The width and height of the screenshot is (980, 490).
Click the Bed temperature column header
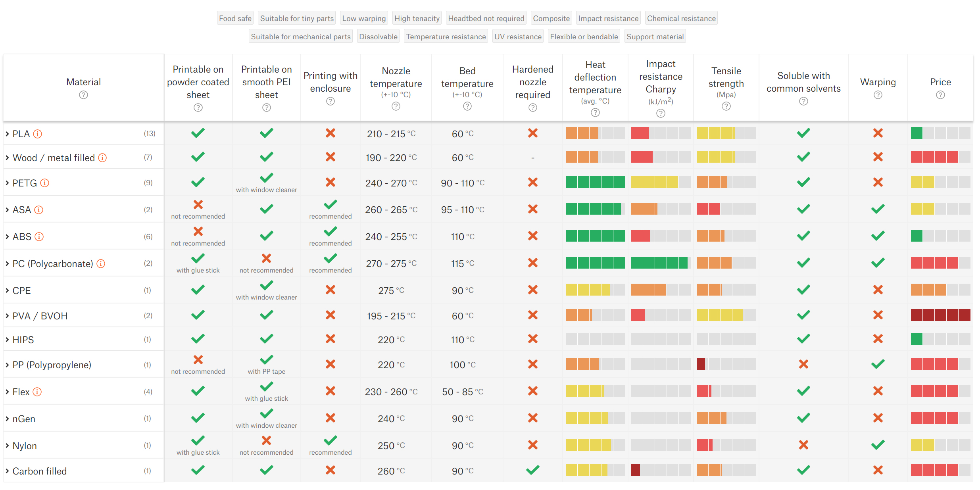(x=467, y=77)
